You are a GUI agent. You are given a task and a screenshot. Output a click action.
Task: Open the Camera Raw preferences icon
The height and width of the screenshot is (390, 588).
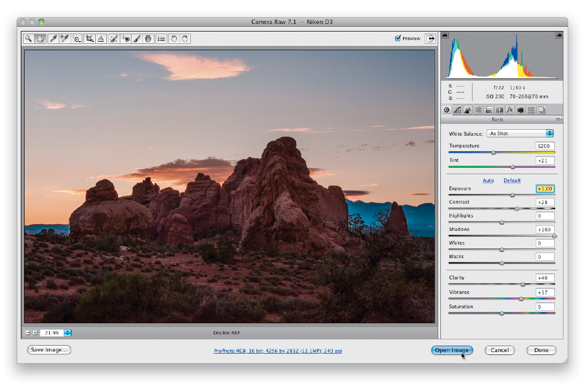(161, 38)
